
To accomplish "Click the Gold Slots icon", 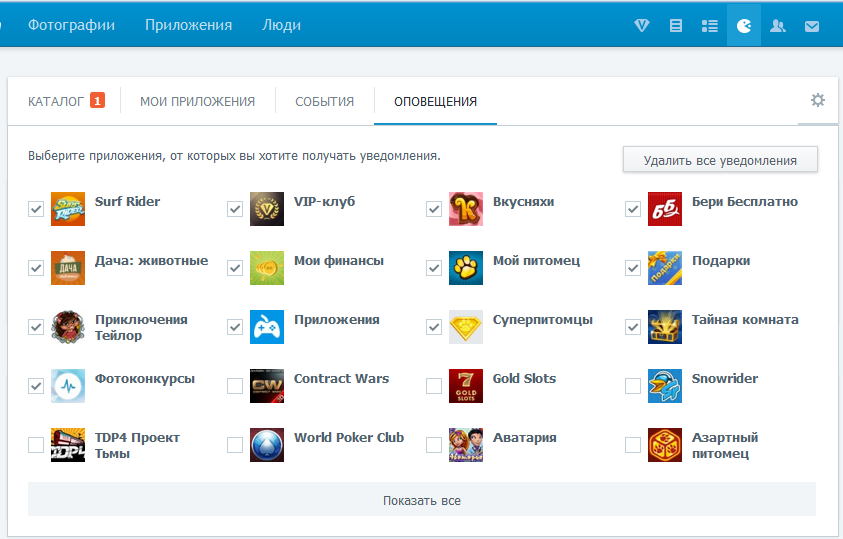I will [x=466, y=386].
